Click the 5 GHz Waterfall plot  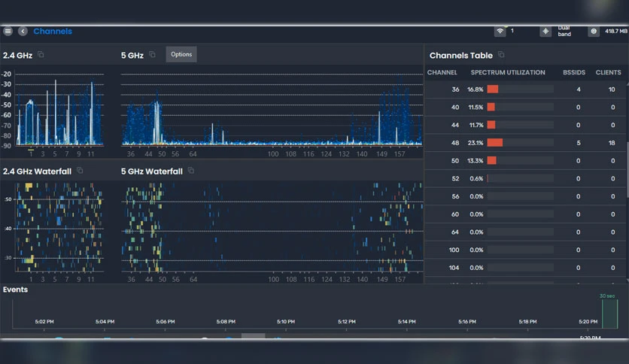pos(272,227)
